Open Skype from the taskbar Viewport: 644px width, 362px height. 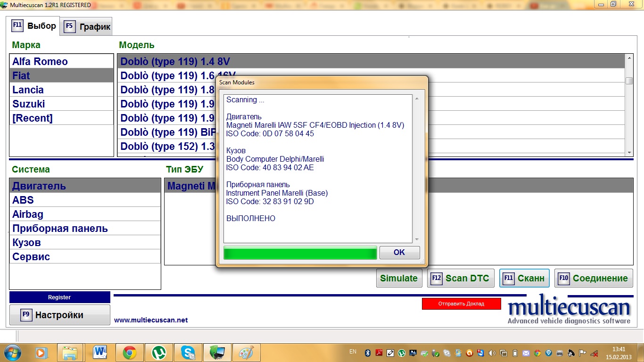point(188,352)
